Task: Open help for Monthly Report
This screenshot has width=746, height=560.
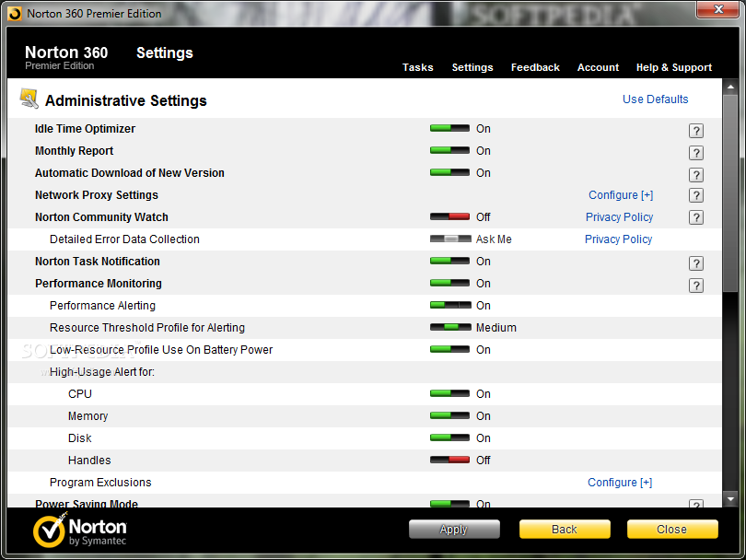Action: pos(695,153)
